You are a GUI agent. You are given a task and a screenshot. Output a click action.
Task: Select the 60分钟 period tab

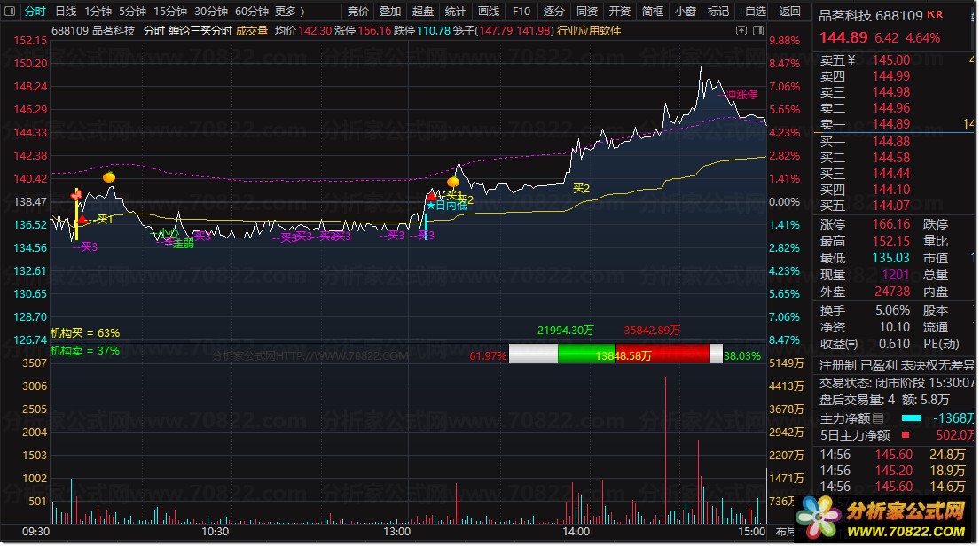click(x=251, y=12)
